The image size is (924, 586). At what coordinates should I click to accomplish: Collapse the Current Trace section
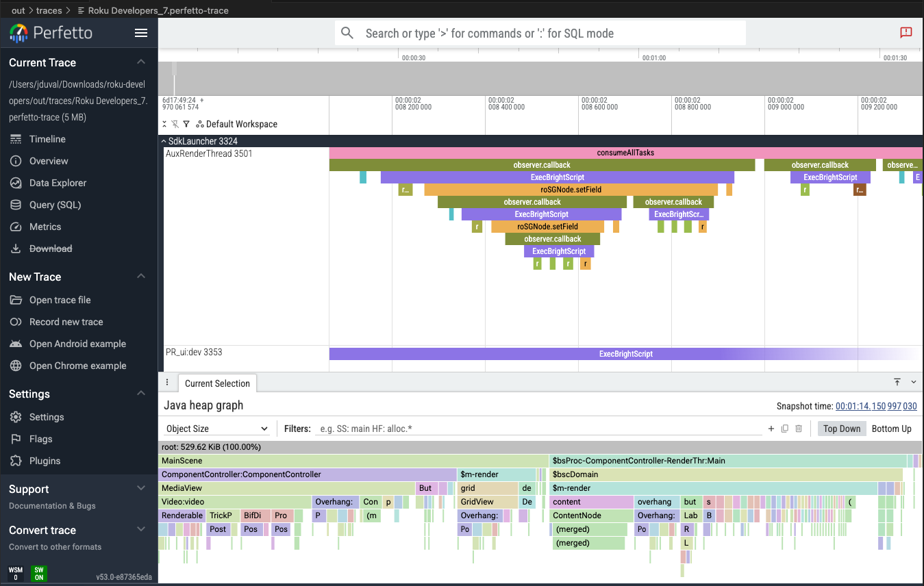tap(140, 62)
